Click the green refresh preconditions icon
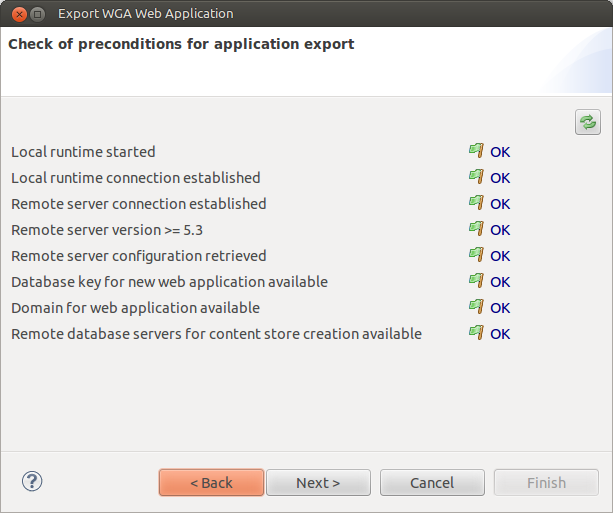Image resolution: width=613 pixels, height=513 pixels. click(x=588, y=122)
